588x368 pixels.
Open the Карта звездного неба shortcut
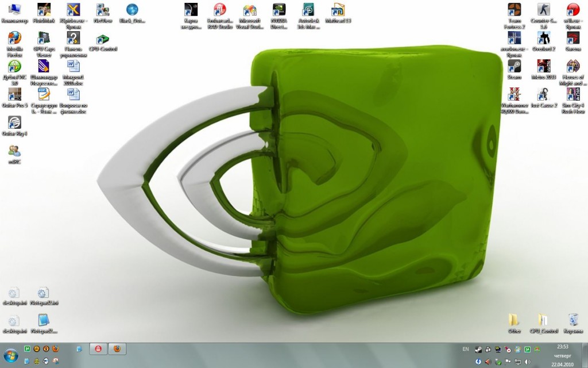[191, 16]
